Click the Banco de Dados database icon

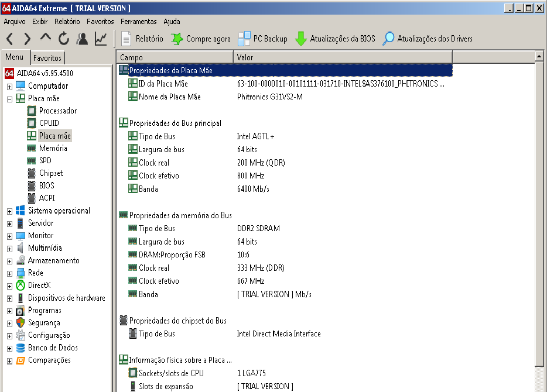pyautogui.click(x=20, y=348)
